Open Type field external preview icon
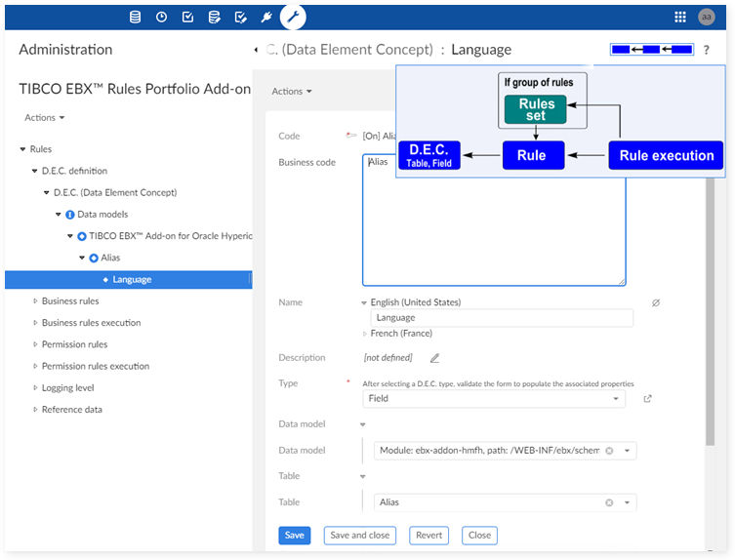The width and height of the screenshot is (735, 560). [x=647, y=399]
